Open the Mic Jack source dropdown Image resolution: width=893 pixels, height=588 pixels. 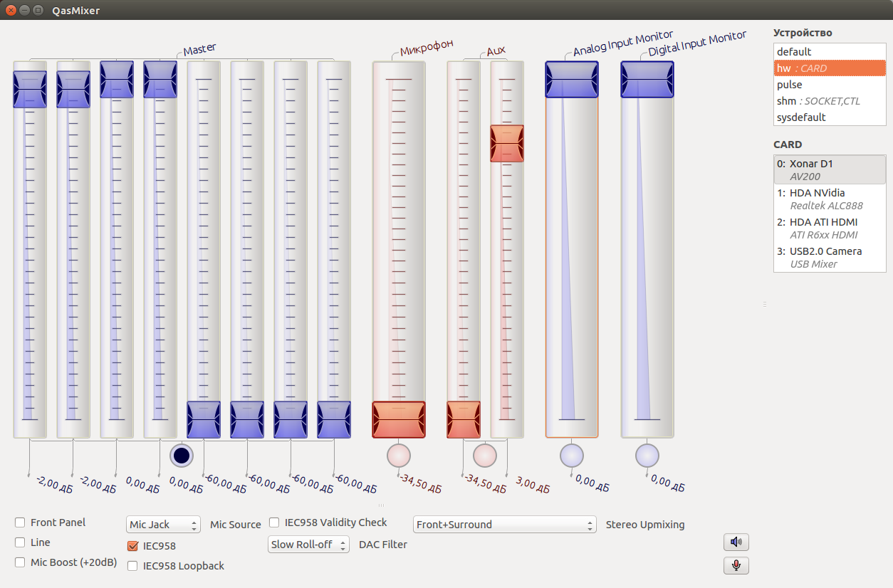tap(163, 525)
